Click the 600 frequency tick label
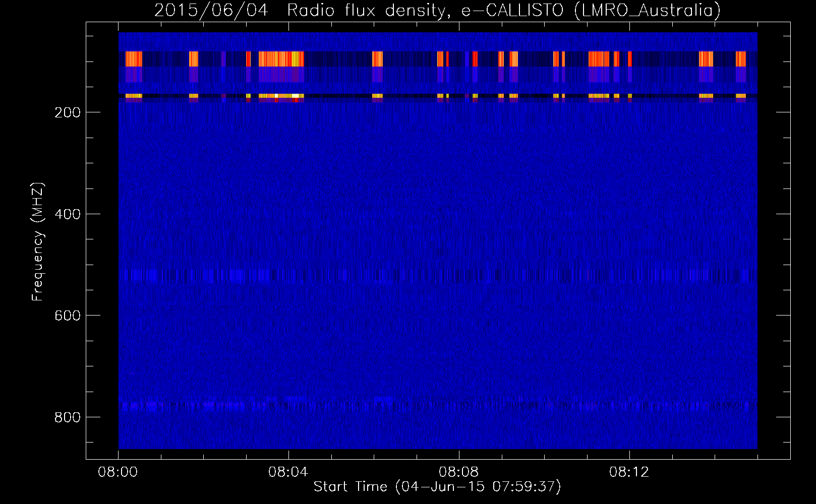 tap(68, 316)
